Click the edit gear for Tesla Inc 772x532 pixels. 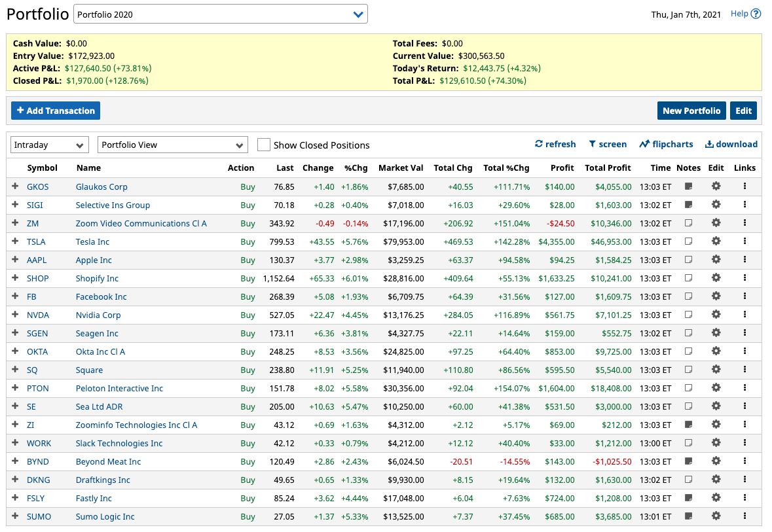coord(716,241)
